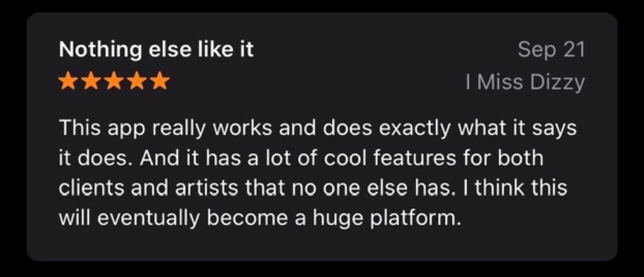644x277 pixels.
Task: Click the line beginning 'This app really works'
Action: pos(318,129)
